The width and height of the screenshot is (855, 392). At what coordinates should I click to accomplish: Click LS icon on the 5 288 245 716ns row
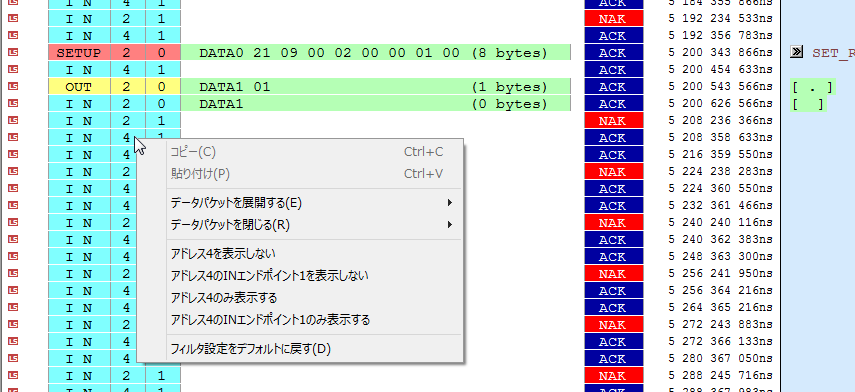tap(13, 376)
